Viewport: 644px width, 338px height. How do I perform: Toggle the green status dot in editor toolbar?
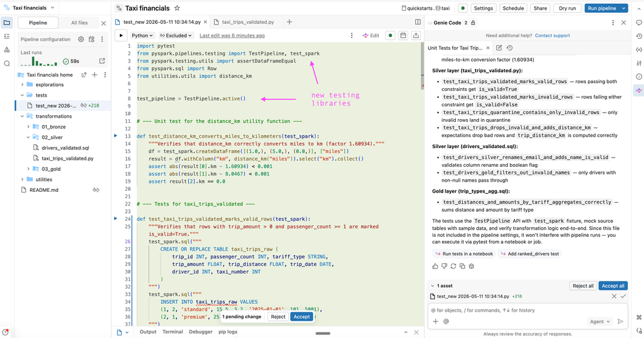click(390, 35)
